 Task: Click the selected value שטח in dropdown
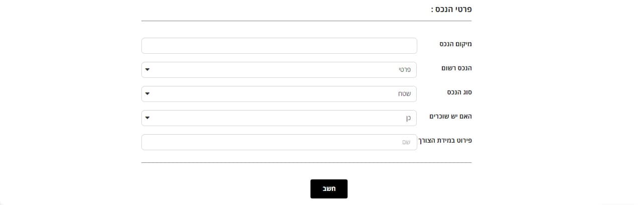(405, 94)
